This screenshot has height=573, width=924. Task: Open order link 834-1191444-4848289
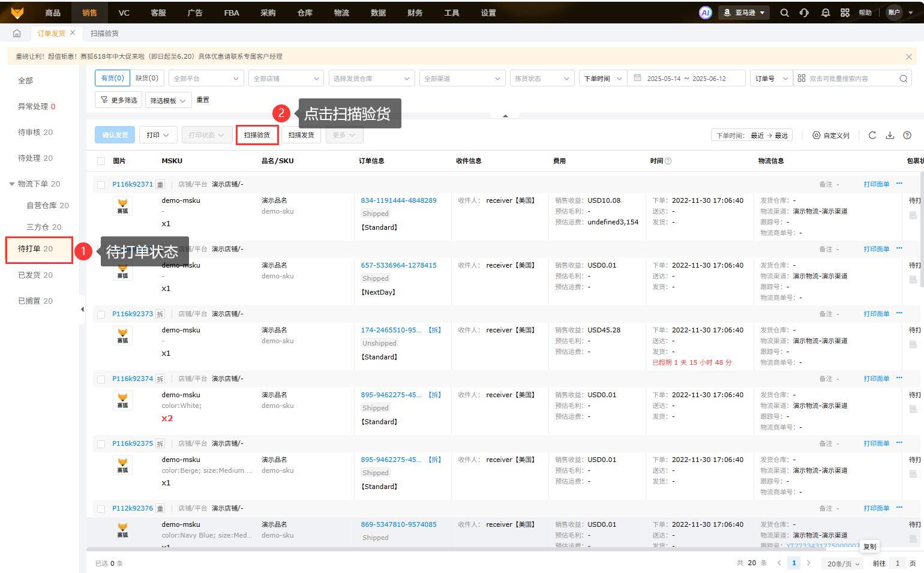(398, 200)
